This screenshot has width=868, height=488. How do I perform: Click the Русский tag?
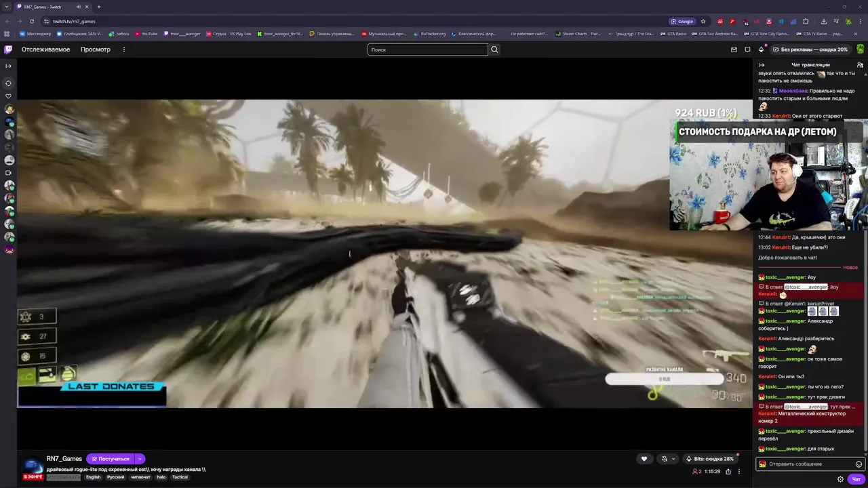point(115,477)
